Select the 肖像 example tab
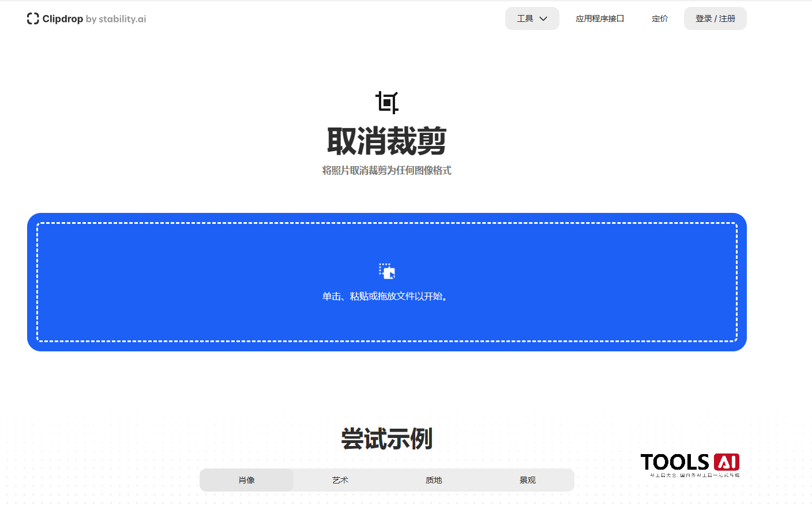812x506 pixels. click(246, 479)
